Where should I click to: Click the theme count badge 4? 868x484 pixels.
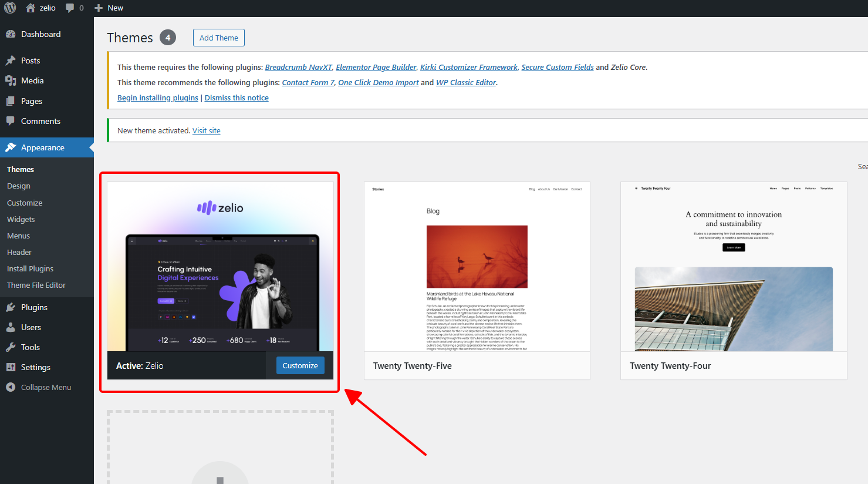coord(168,38)
